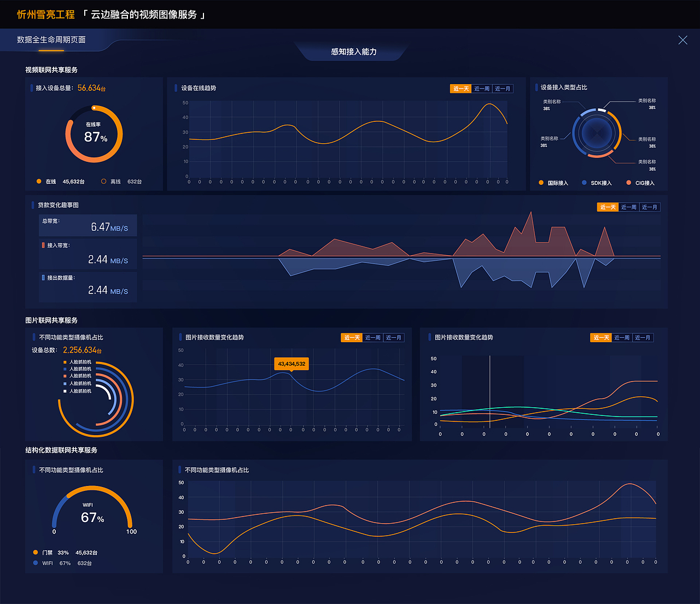Click the 在线 orange legend dot

click(39, 181)
